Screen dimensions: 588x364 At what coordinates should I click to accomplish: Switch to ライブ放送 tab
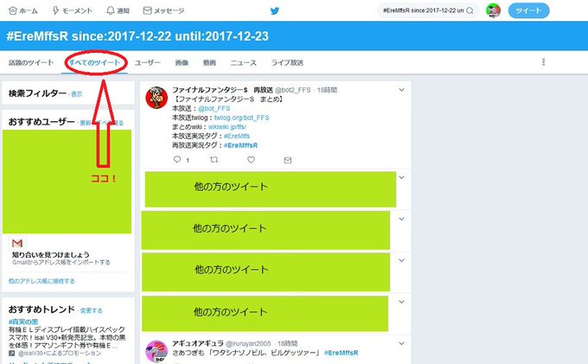287,62
